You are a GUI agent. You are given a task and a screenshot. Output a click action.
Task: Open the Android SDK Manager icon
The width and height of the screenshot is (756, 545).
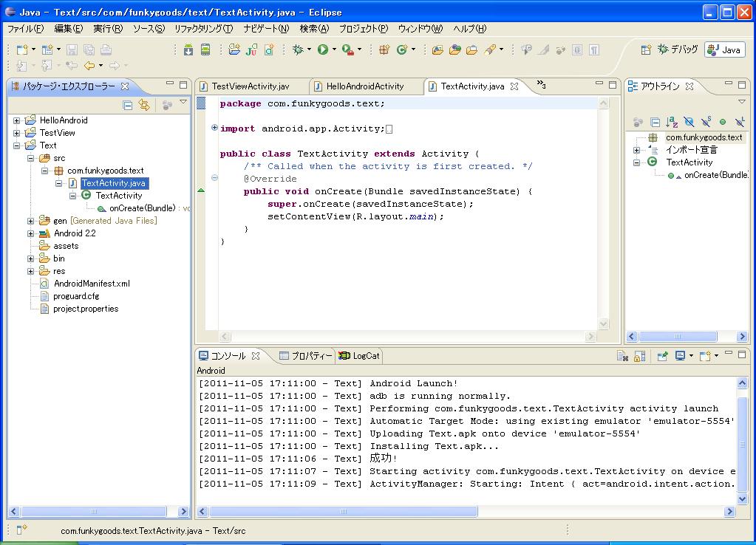coord(188,49)
